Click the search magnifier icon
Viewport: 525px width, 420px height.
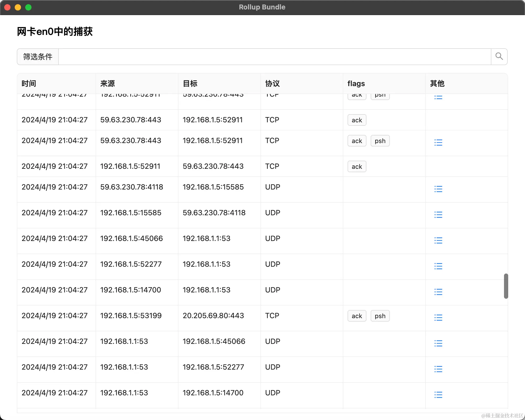coord(499,56)
